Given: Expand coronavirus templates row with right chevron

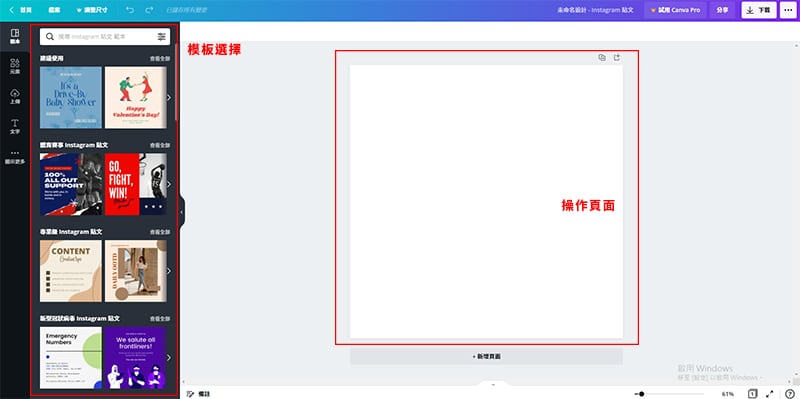Looking at the screenshot, I should [x=169, y=358].
